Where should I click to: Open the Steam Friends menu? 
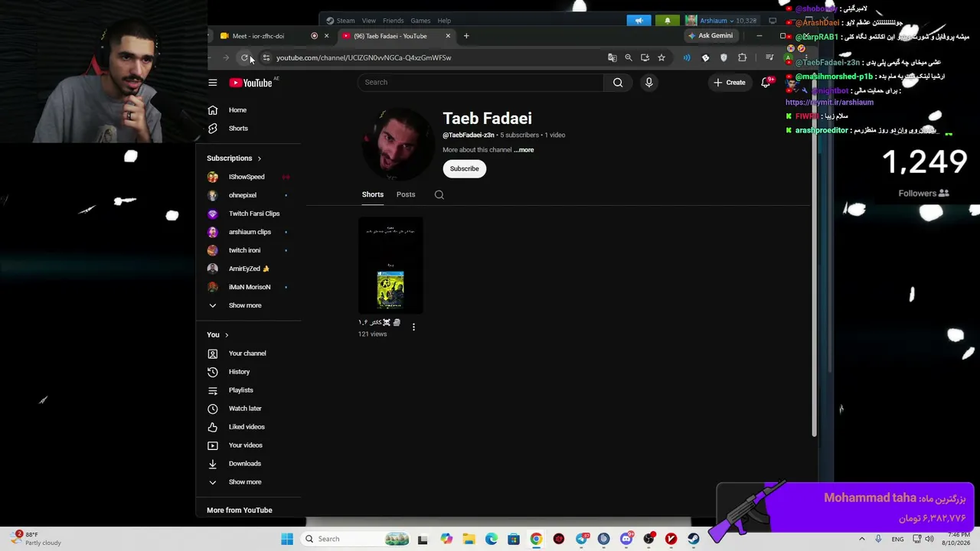click(393, 21)
